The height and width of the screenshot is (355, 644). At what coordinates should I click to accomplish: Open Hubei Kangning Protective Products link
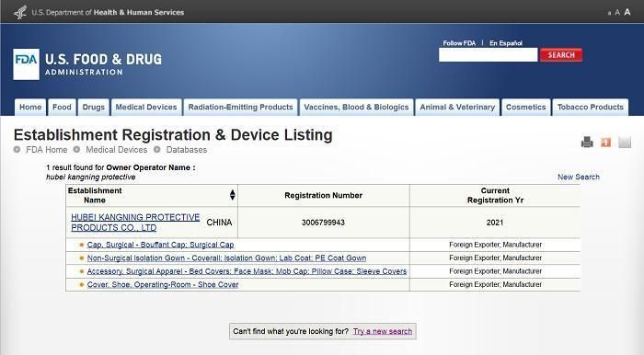pyautogui.click(x=135, y=223)
